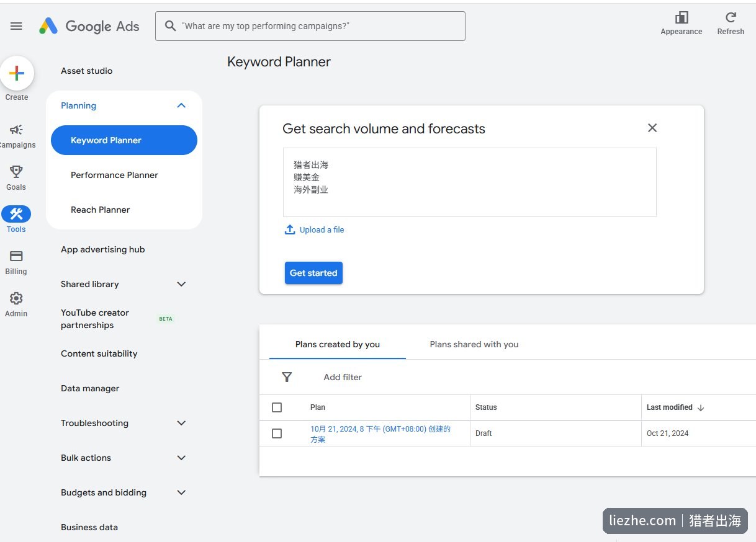Click the Upload a file link
The width and height of the screenshot is (756, 542).
pos(322,229)
